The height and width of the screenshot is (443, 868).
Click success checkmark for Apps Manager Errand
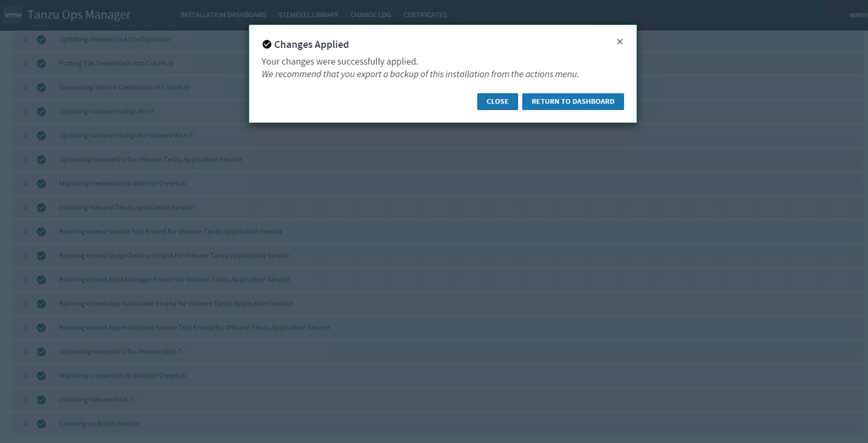(41, 280)
